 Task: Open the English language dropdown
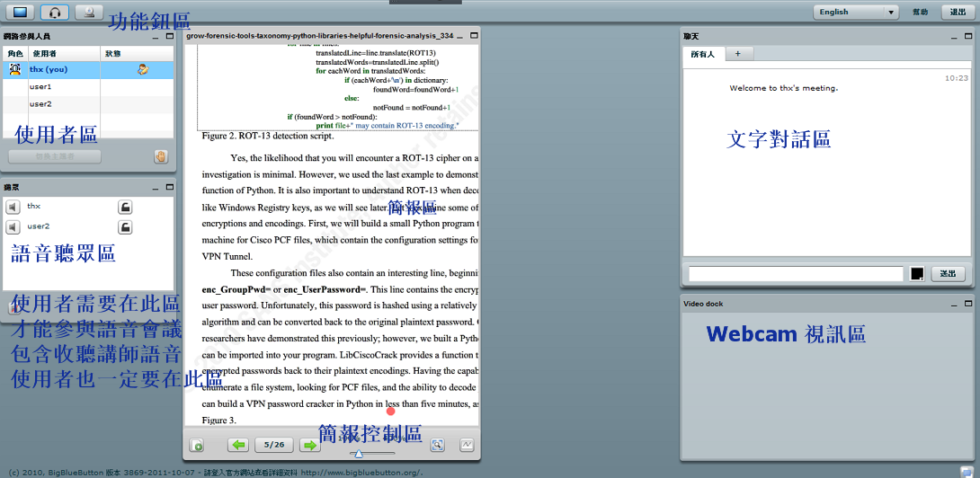pyautogui.click(x=856, y=12)
